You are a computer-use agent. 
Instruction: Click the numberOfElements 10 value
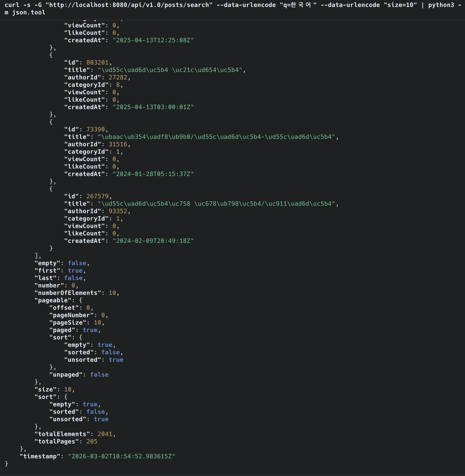click(112, 293)
